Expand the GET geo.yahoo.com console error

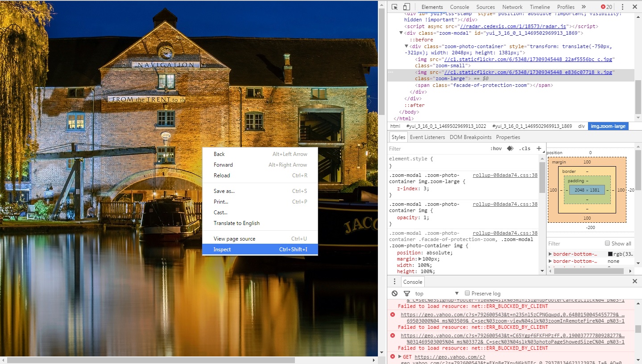point(400,356)
